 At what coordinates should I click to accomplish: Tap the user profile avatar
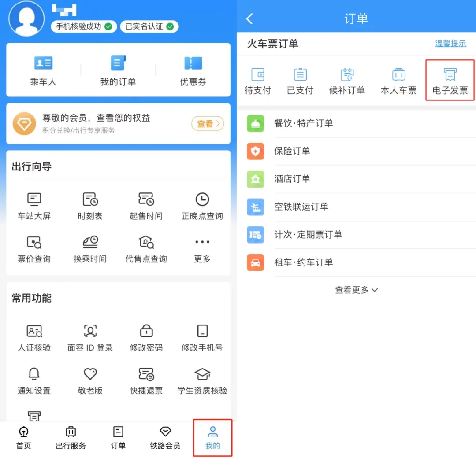point(26,18)
